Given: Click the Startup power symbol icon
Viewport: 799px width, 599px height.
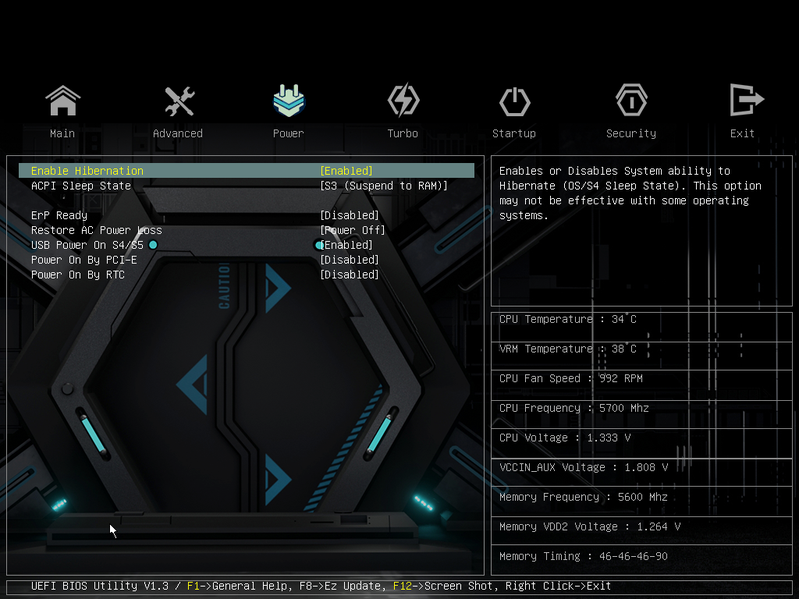Looking at the screenshot, I should tap(514, 101).
